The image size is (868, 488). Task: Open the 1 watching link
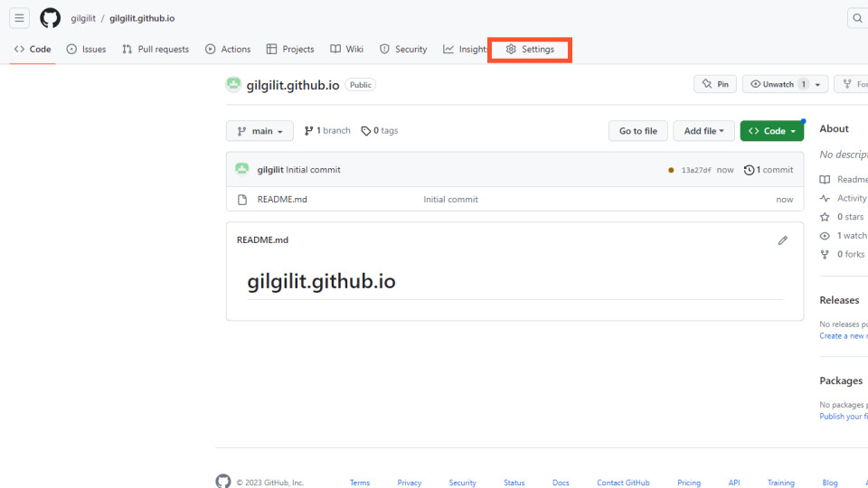(x=844, y=236)
